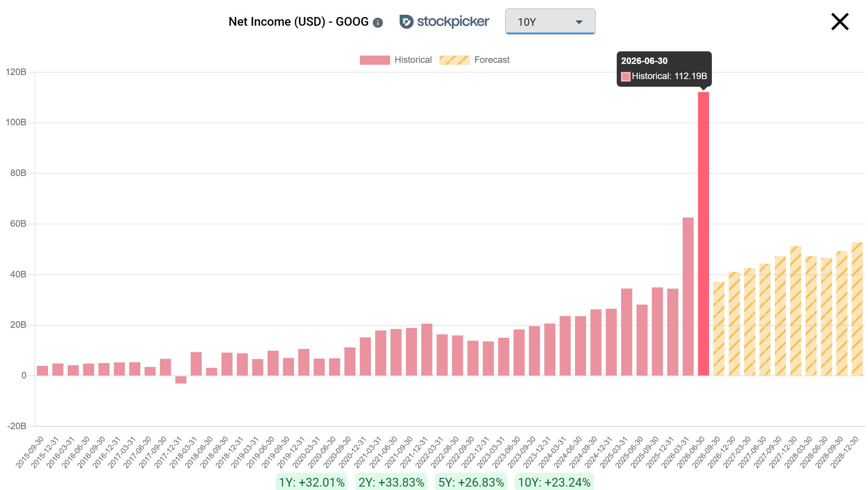
Task: Click the highlighted 2026-06-30 bar
Action: 703,233
